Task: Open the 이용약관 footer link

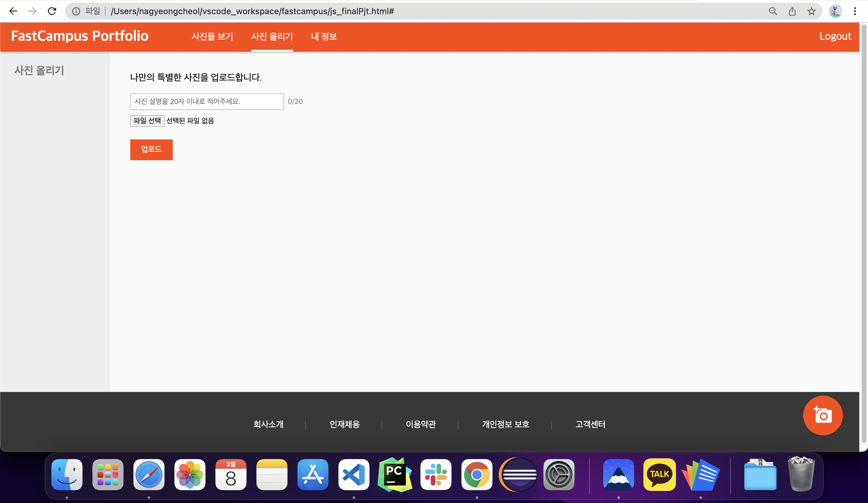Action: (421, 424)
